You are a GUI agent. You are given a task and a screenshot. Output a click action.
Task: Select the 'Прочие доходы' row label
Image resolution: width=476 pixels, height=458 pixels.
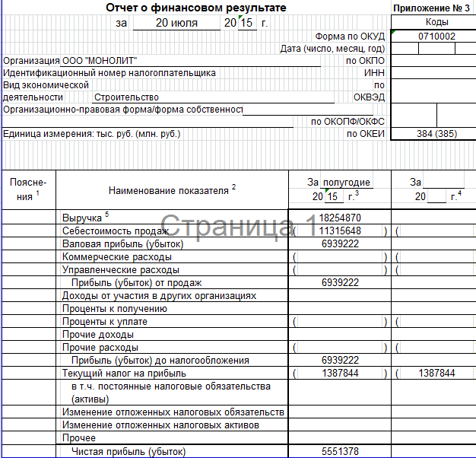(x=98, y=335)
